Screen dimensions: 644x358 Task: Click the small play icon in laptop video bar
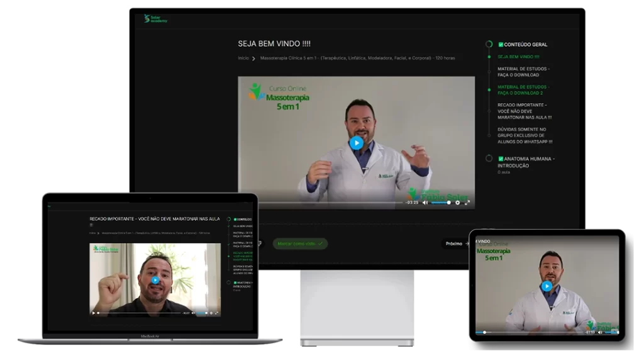click(93, 313)
